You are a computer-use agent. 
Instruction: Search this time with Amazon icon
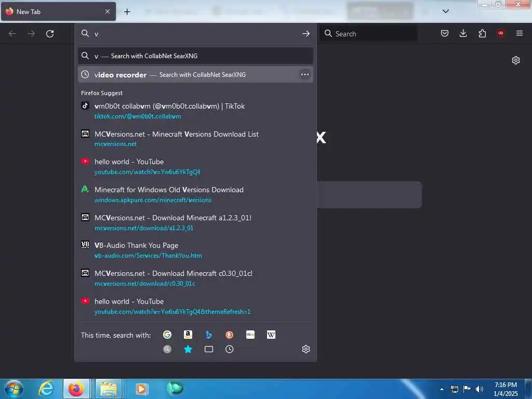(188, 335)
